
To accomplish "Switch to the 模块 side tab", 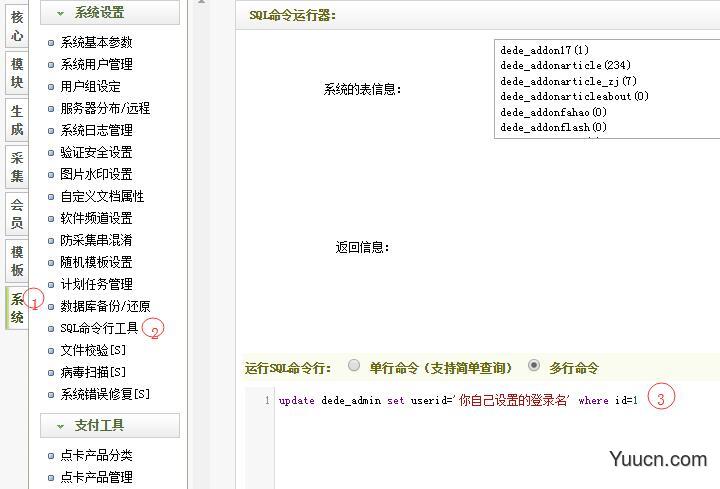I will point(17,73).
